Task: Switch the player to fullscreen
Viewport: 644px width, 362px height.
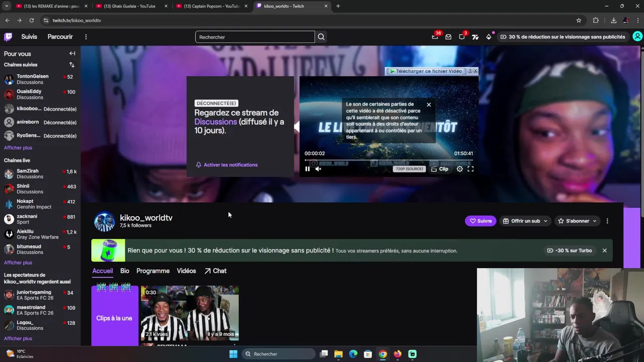Action: (470, 169)
